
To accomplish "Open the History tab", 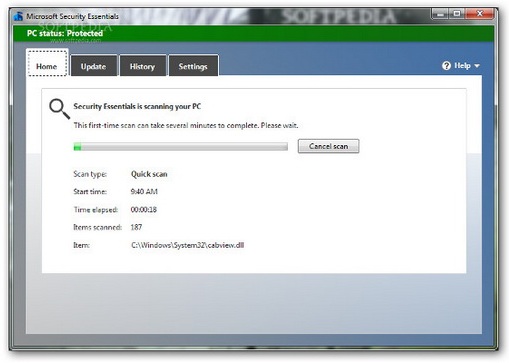I will 143,66.
